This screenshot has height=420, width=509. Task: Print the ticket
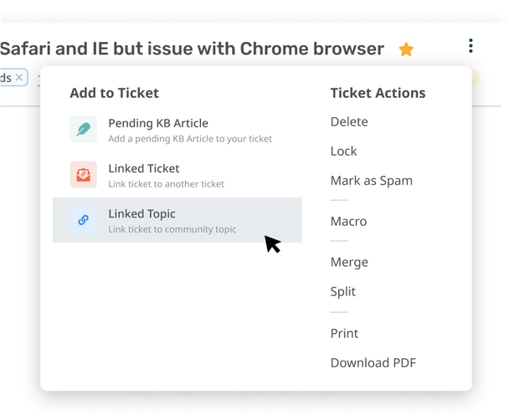344,333
